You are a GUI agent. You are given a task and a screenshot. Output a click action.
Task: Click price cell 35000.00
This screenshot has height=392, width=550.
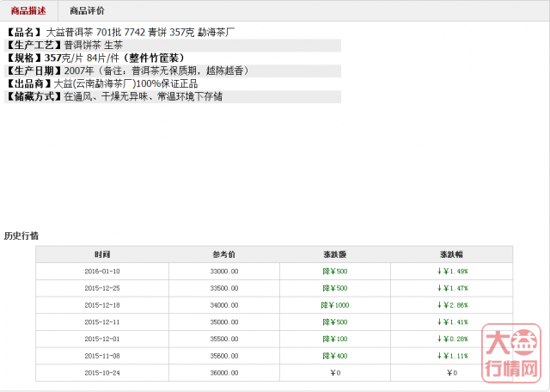224,322
